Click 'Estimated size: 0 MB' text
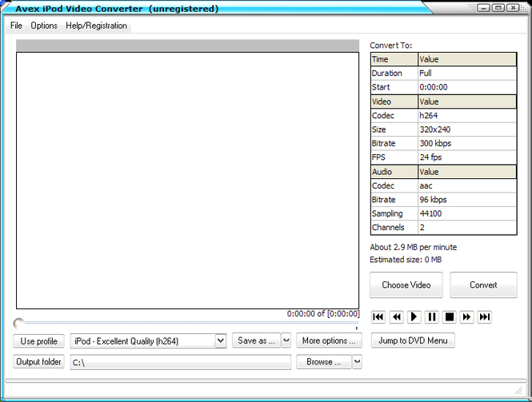 point(406,260)
